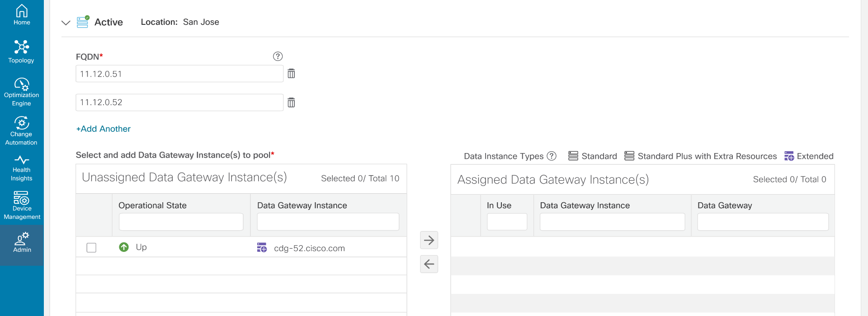Delete the 11.12.0.52 FQDN entry
The image size is (868, 316).
[x=291, y=102]
